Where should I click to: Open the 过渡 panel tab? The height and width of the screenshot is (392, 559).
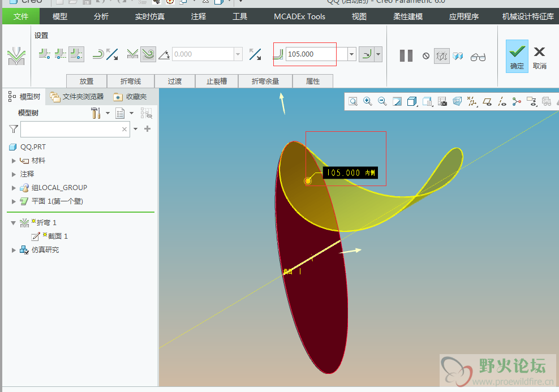pos(175,81)
